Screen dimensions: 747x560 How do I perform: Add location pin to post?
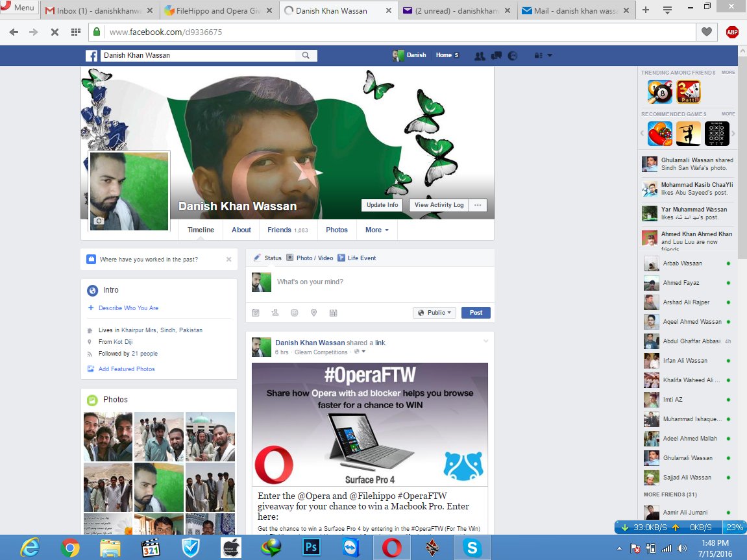pos(313,313)
